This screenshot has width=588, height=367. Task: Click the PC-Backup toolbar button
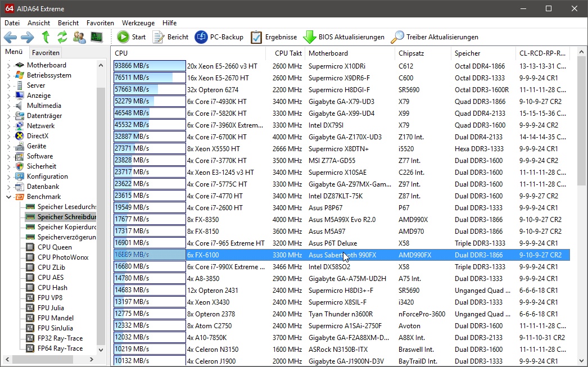[219, 37]
